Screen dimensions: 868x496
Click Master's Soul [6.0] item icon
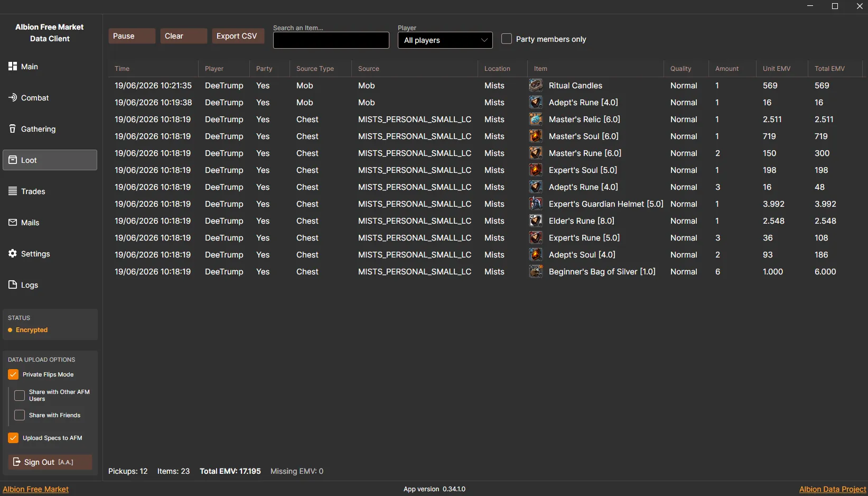coord(536,136)
